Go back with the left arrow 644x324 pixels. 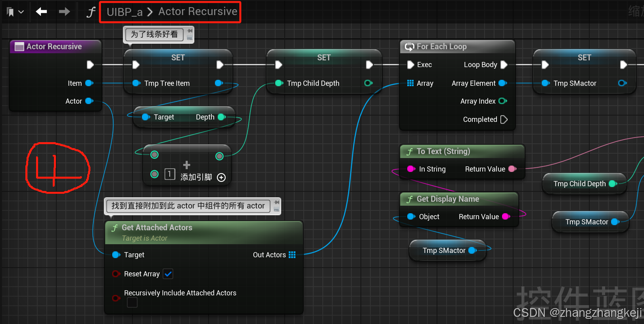[x=41, y=12]
